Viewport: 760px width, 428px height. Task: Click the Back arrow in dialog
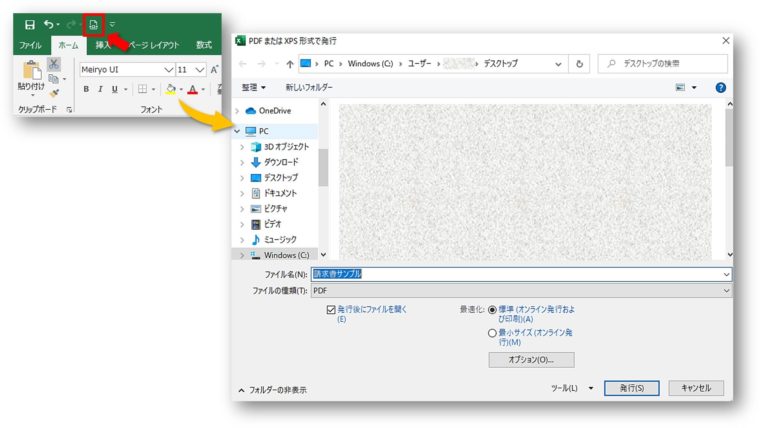pos(243,63)
